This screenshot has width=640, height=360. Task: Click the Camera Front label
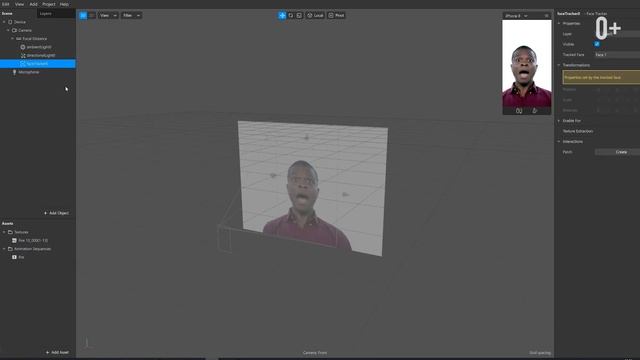[x=315, y=353]
